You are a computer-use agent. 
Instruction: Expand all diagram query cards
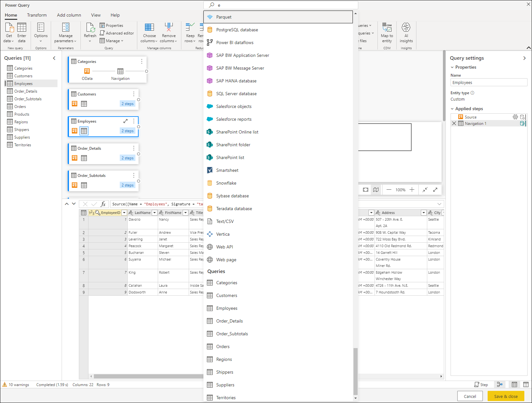tap(435, 190)
